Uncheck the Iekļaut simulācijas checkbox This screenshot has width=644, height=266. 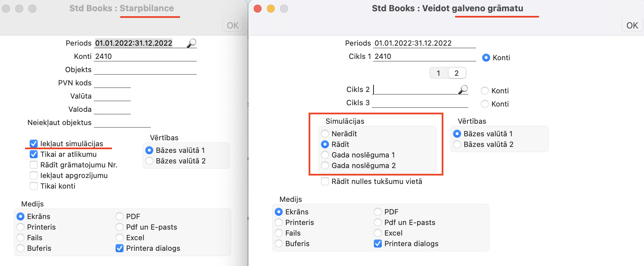[x=34, y=144]
